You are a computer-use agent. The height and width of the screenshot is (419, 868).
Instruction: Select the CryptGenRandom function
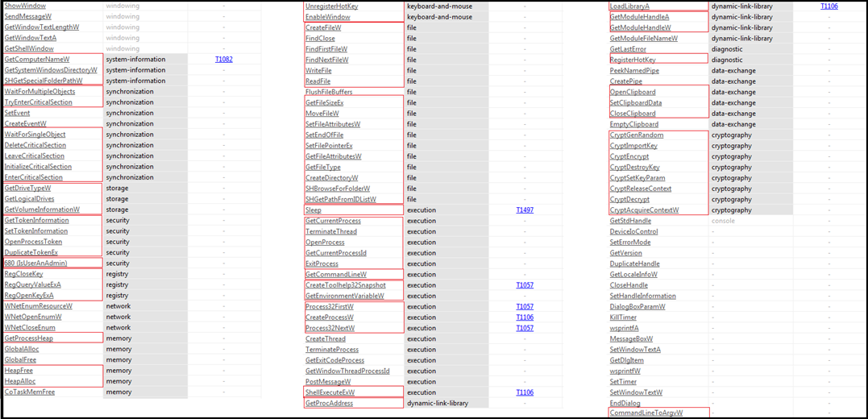coord(637,135)
